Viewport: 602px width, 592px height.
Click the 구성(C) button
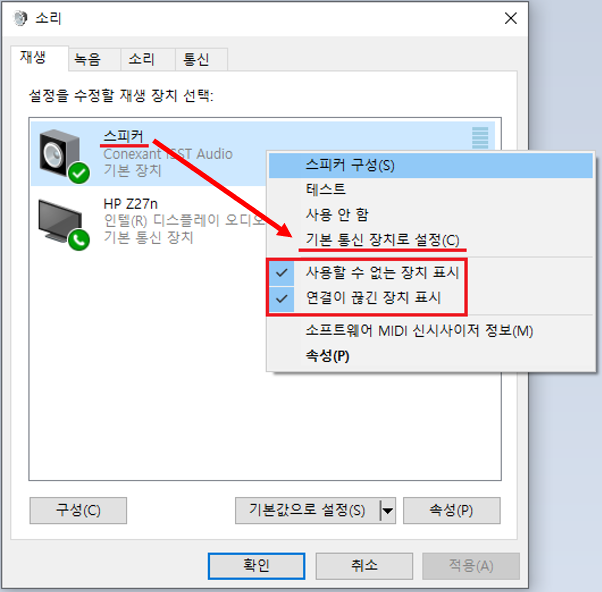pos(78,511)
